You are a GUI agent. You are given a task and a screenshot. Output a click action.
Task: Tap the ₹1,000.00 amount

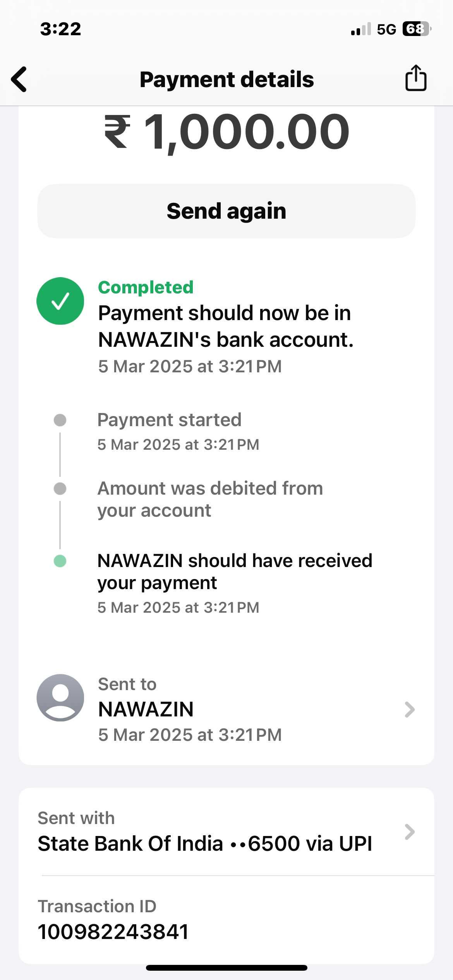[227, 132]
